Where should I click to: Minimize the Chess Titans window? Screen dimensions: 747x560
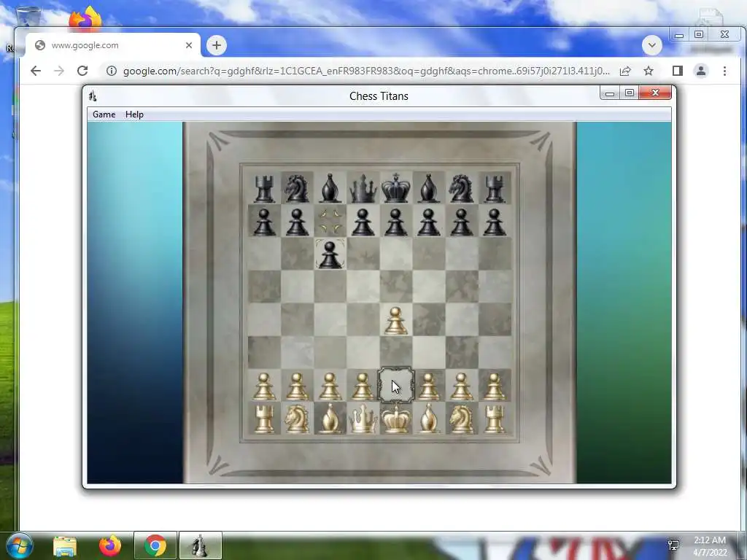[609, 93]
